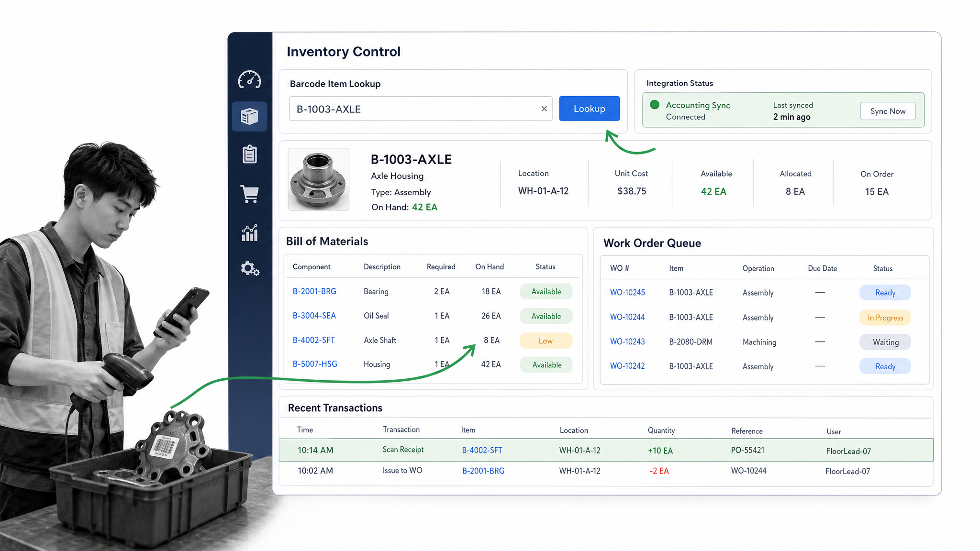980x551 pixels.
Task: Click the axle housing product thumbnail
Action: click(x=318, y=179)
